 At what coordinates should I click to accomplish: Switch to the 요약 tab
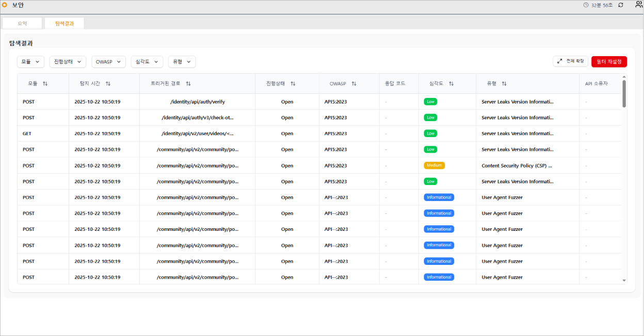point(22,24)
